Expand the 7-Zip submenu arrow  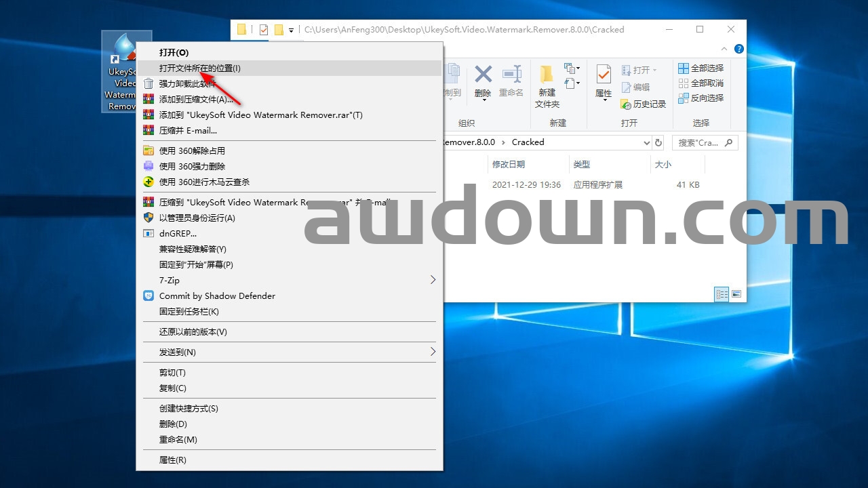(x=433, y=280)
